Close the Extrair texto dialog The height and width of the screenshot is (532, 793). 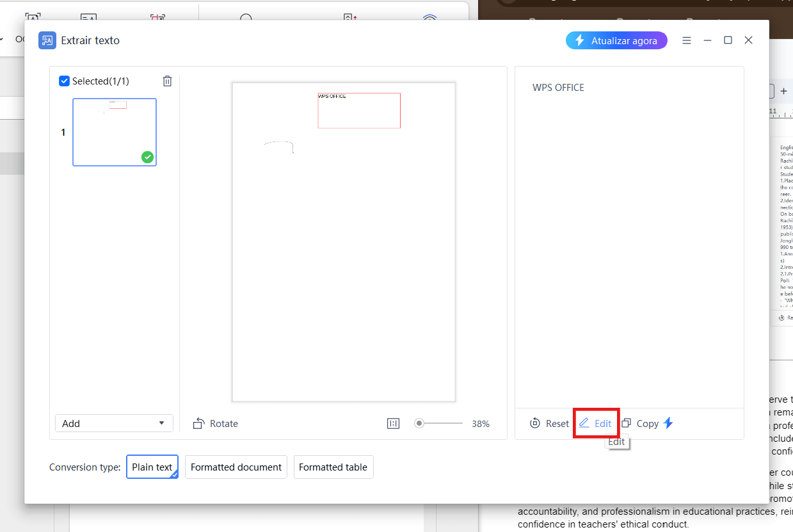tap(748, 40)
